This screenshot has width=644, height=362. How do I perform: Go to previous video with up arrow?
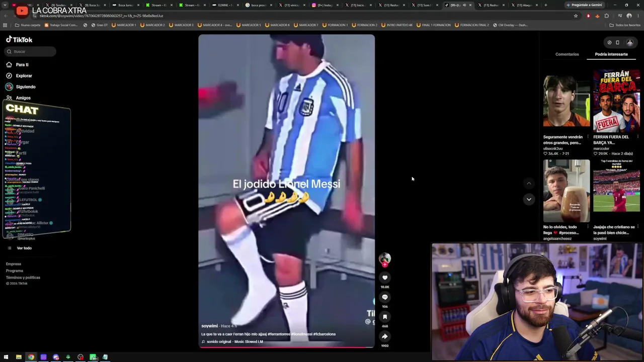pyautogui.click(x=529, y=184)
